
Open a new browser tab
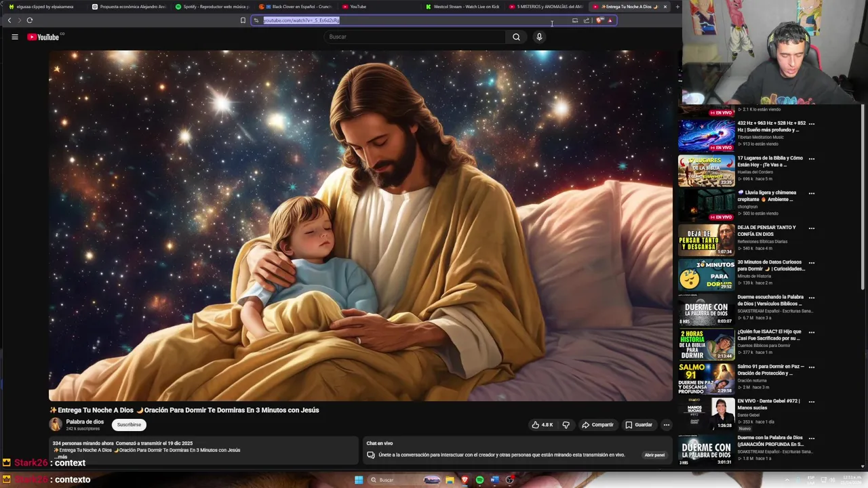click(677, 7)
